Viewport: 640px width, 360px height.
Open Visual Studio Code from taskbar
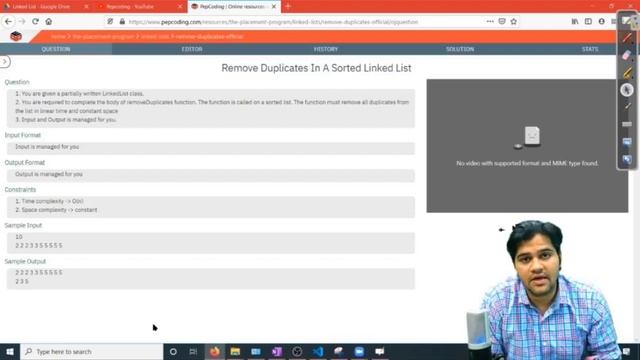click(318, 351)
